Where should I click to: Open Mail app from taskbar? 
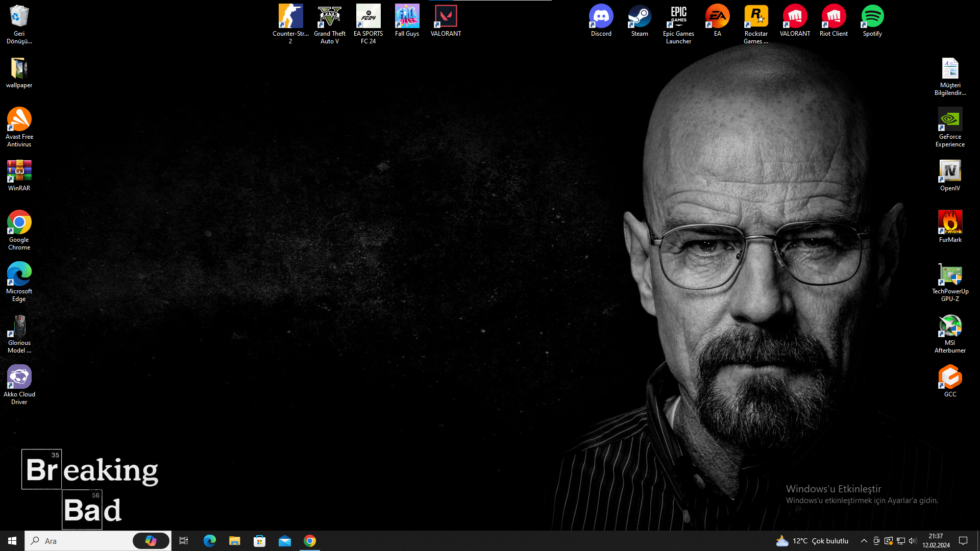284,541
